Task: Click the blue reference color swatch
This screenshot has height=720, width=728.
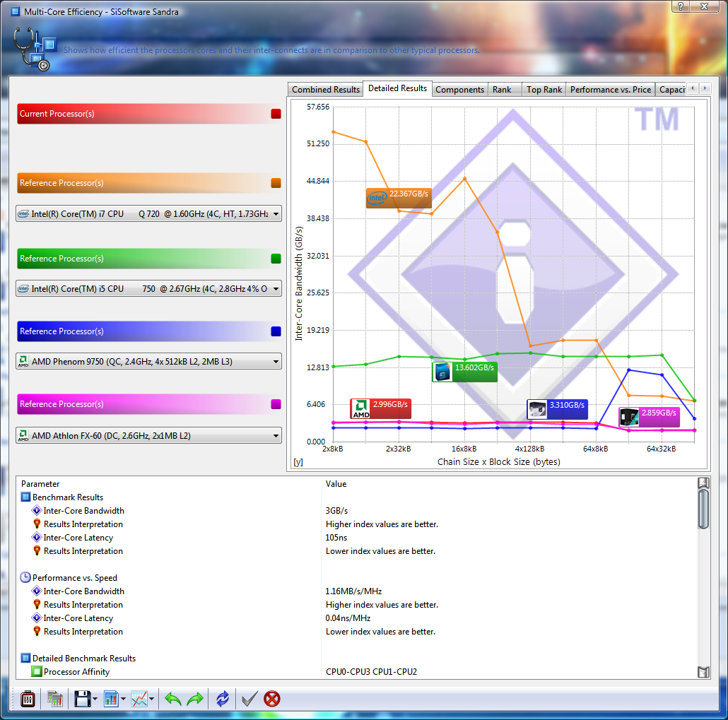Action: pyautogui.click(x=276, y=331)
